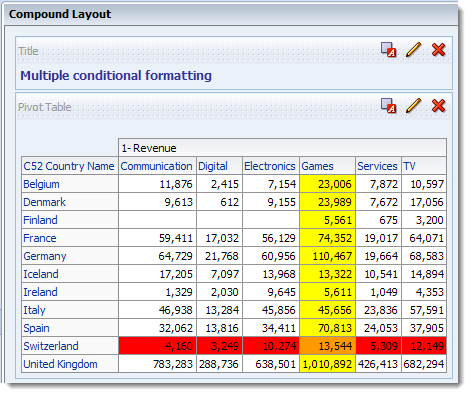Click United Kingdom Communication value 783,283
The width and height of the screenshot is (470, 395).
click(x=157, y=364)
